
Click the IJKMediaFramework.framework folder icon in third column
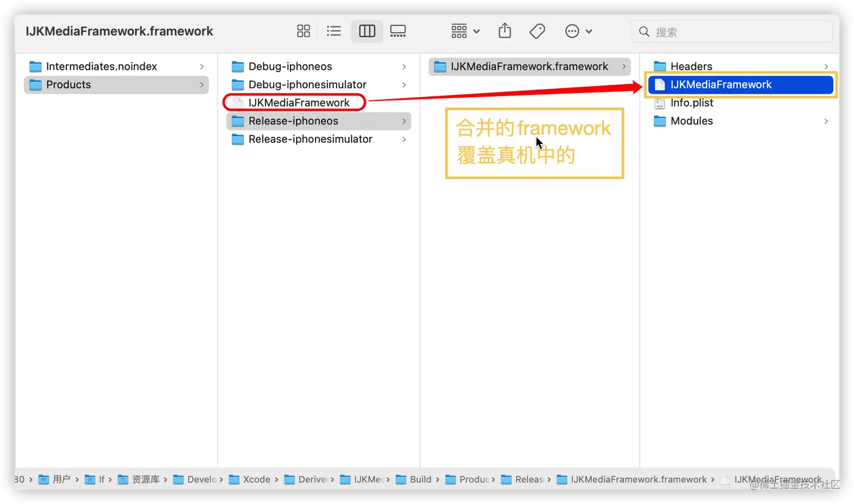click(x=440, y=67)
